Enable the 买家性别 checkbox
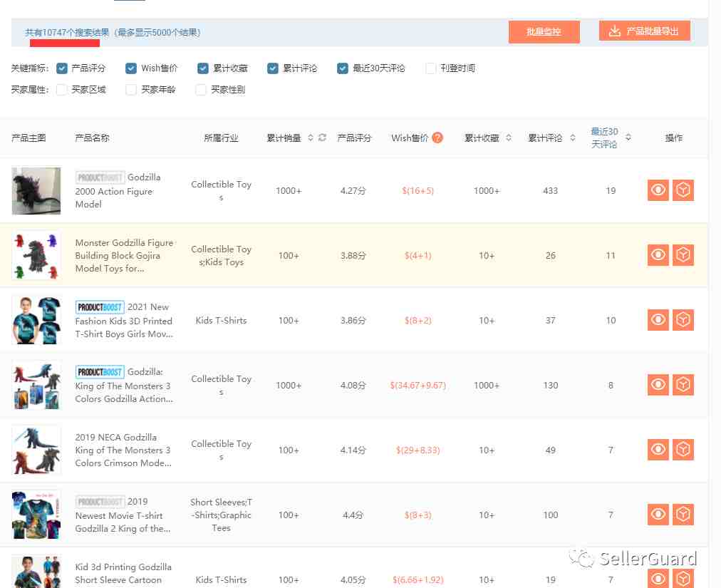 [201, 90]
